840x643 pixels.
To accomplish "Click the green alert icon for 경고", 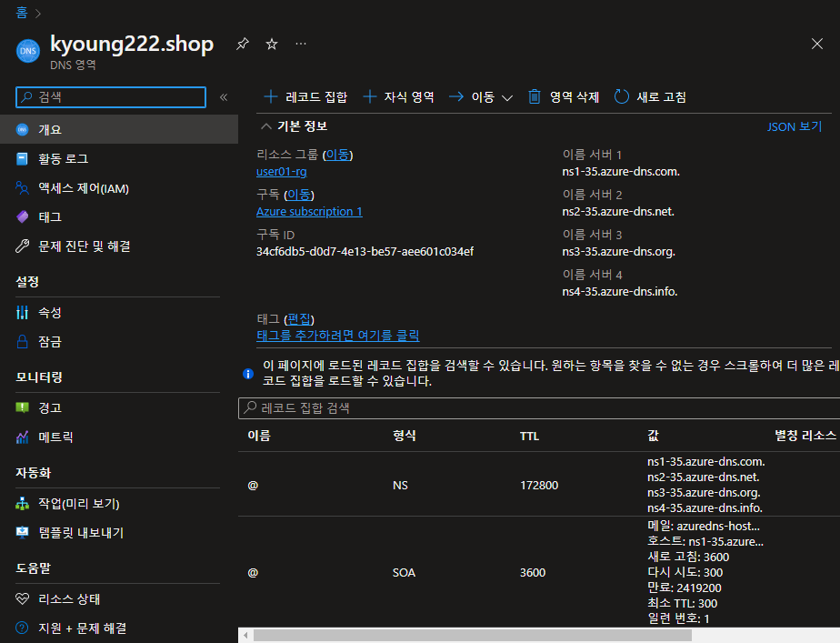I will point(22,407).
